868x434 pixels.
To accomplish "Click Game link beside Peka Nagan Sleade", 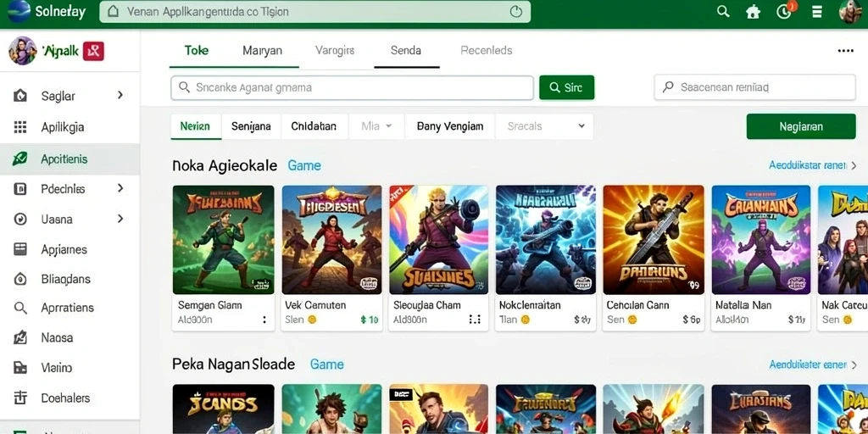I will click(327, 364).
